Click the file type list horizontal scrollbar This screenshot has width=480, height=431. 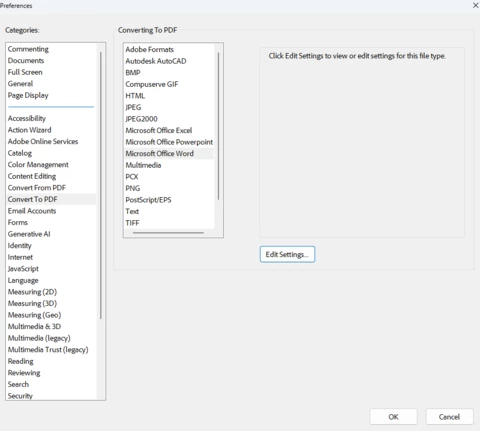tap(168, 233)
